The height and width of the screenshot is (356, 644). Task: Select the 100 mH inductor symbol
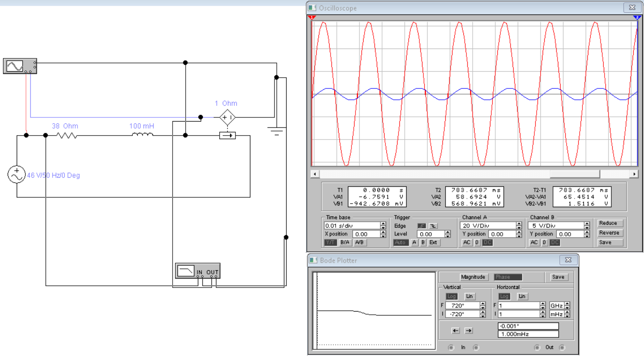click(x=143, y=135)
